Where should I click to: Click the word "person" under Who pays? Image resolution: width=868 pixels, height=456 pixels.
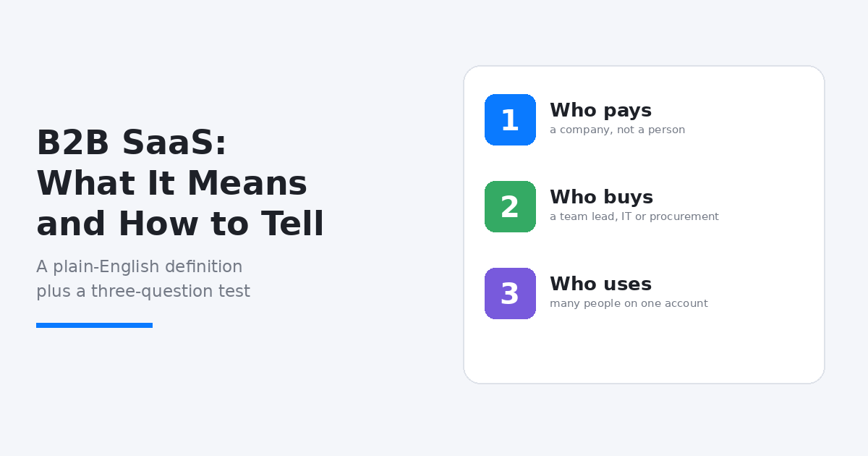point(667,130)
